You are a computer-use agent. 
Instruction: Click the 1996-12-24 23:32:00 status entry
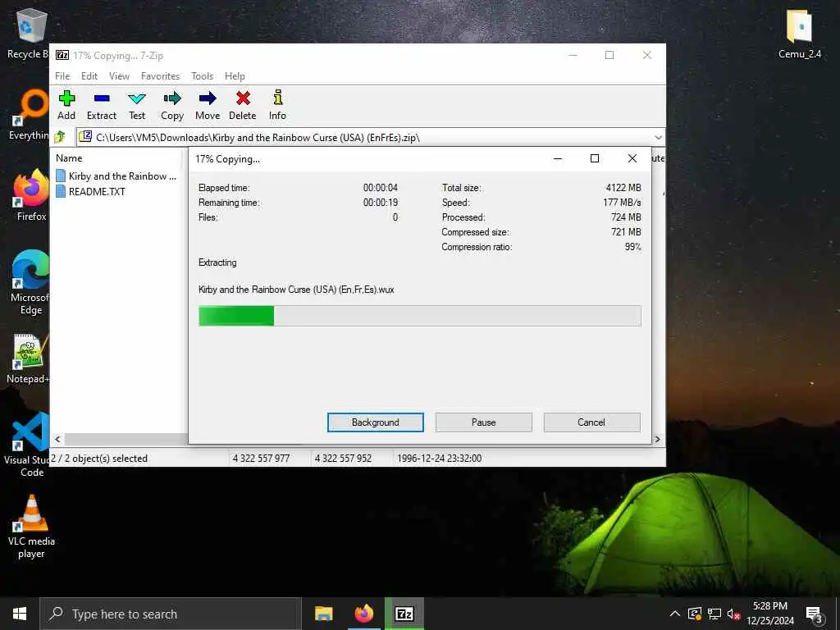tap(439, 458)
